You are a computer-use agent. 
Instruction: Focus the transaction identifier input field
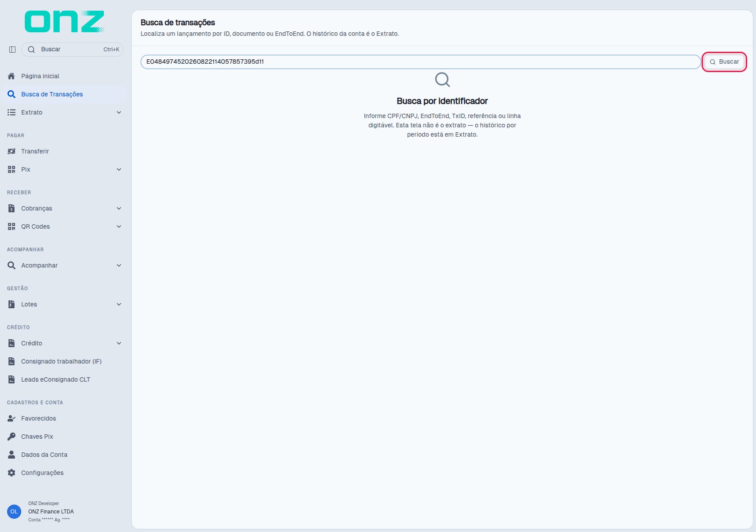420,62
